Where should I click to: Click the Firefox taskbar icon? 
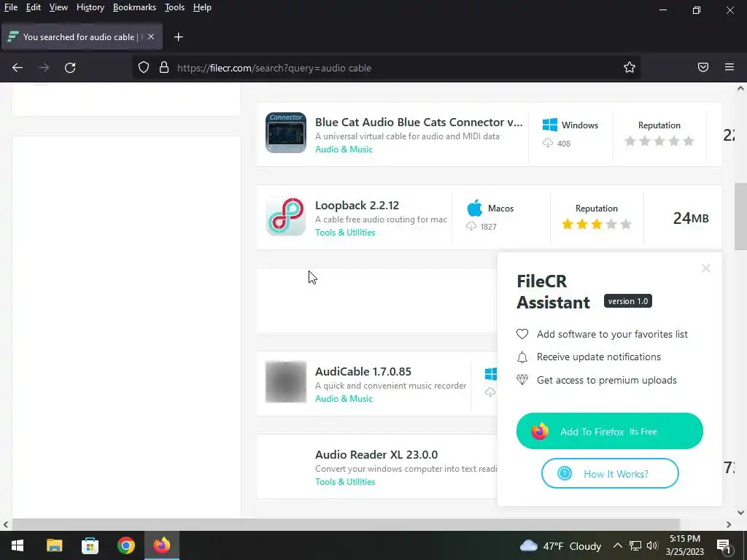(162, 545)
